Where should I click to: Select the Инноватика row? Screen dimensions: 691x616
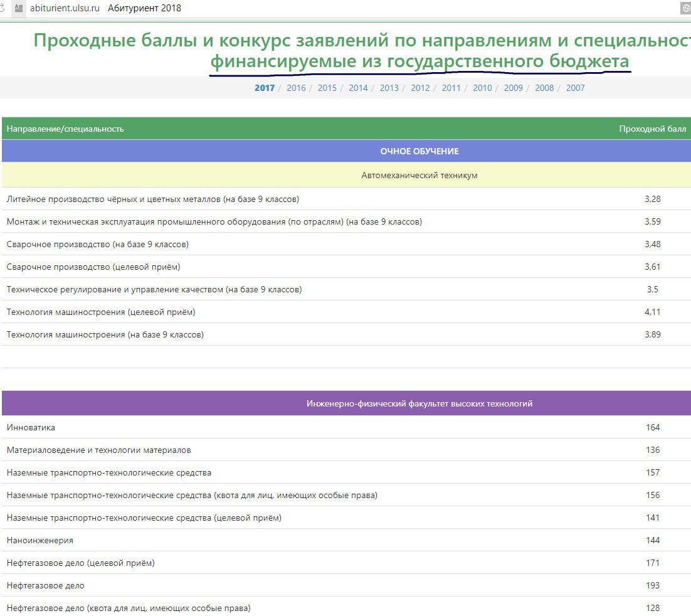[346, 427]
